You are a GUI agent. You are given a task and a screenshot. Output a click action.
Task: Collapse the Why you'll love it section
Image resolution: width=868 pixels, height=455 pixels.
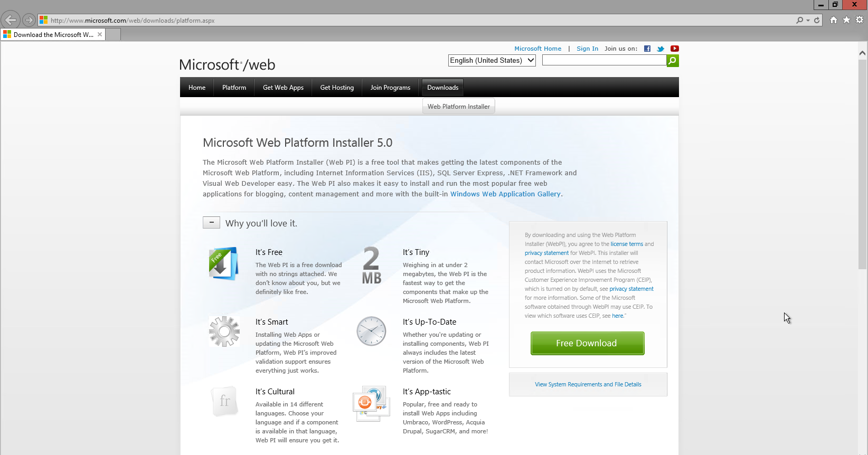click(x=211, y=223)
